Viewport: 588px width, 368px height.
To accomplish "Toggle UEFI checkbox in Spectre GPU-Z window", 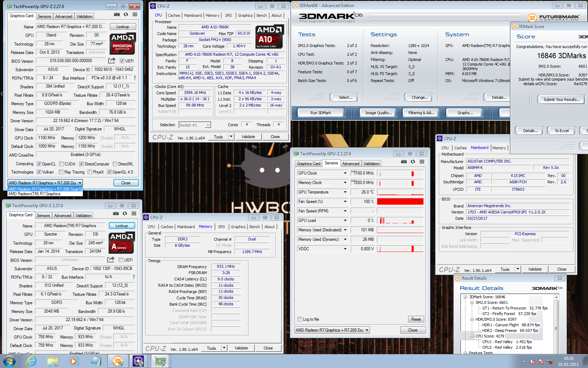I will [x=121, y=260].
